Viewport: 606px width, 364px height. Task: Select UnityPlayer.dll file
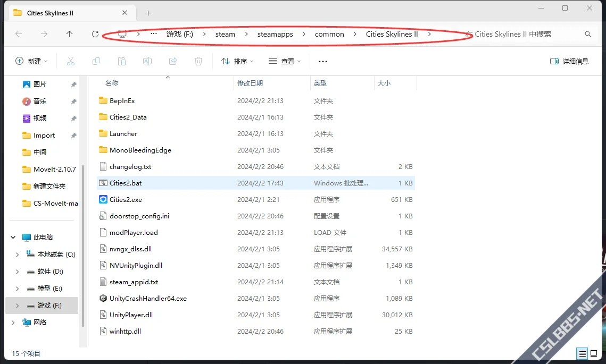click(x=256, y=315)
